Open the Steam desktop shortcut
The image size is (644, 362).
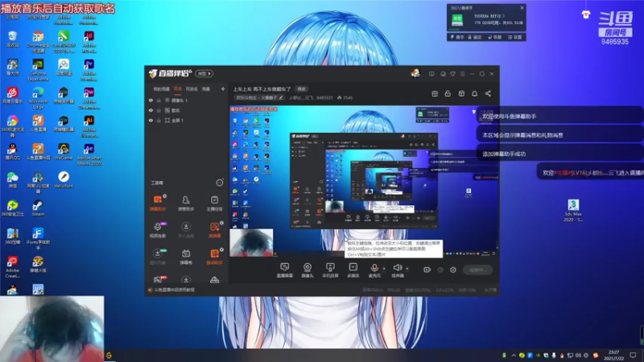point(38,208)
